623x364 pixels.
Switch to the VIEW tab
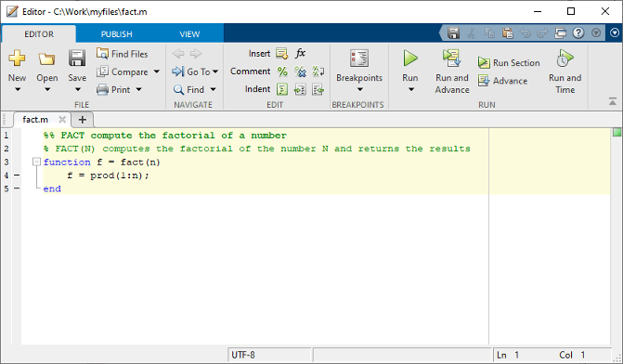point(189,34)
